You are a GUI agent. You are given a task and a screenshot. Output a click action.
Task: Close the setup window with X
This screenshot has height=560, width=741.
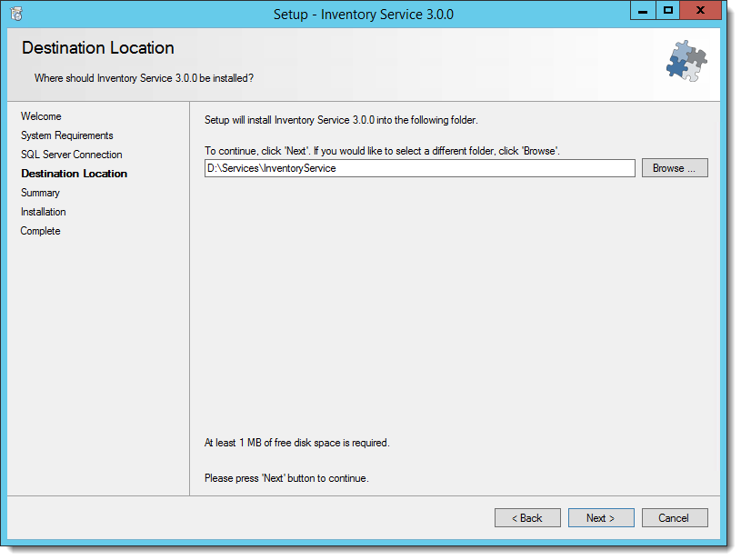(700, 10)
